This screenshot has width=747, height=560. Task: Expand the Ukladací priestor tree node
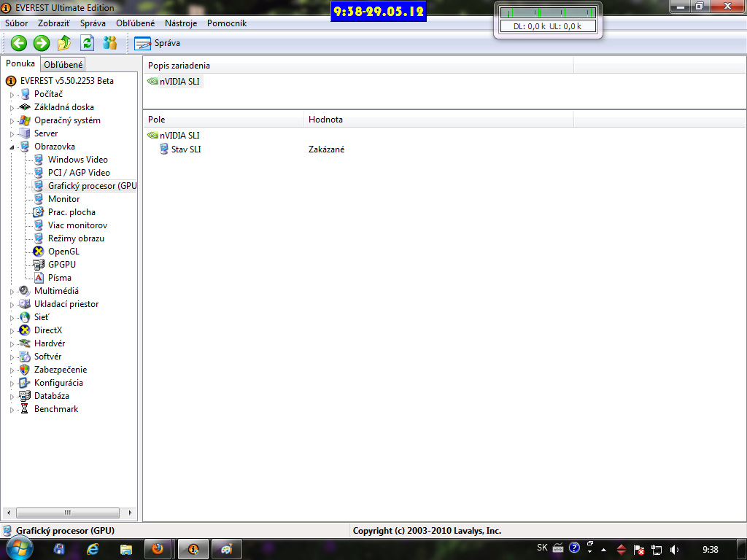point(12,304)
